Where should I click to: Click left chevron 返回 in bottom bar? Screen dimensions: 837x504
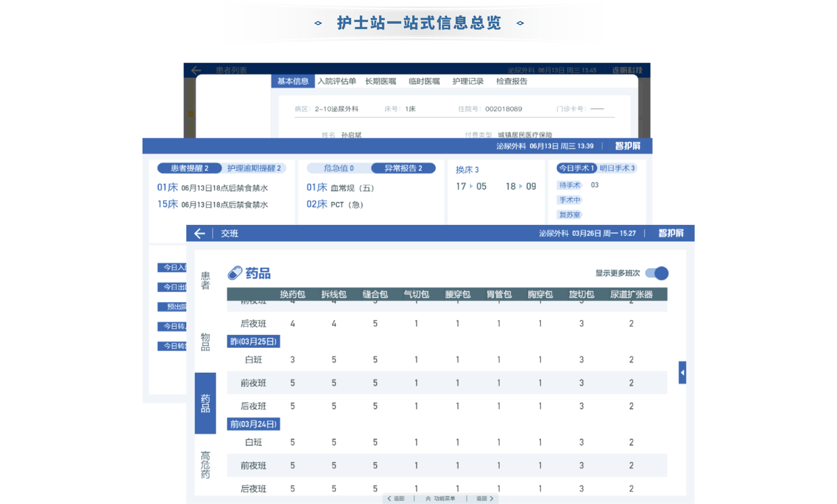396,499
